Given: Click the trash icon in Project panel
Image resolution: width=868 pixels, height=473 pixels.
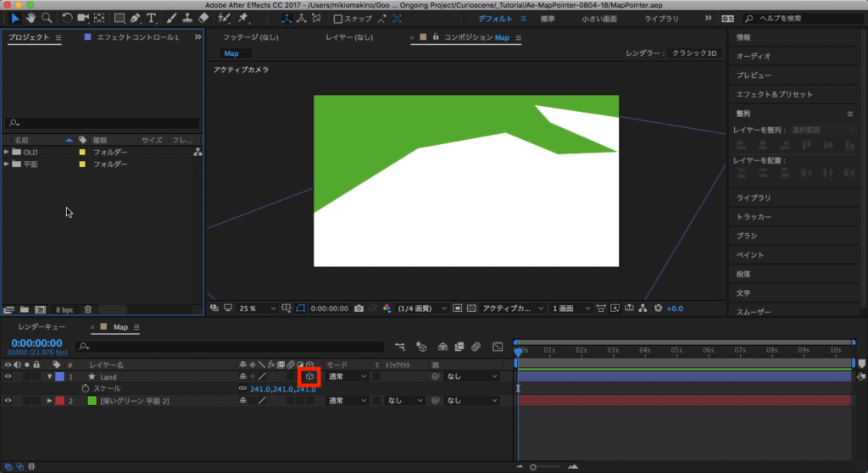Looking at the screenshot, I should (87, 309).
